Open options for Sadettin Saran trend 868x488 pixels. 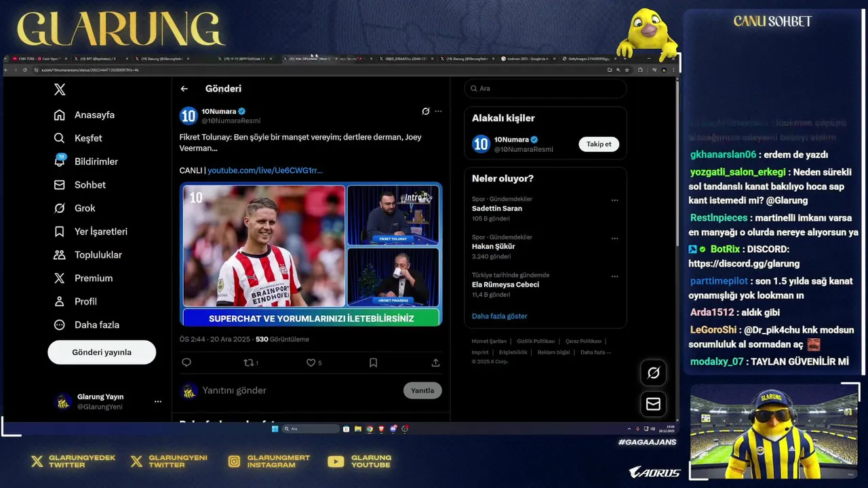tap(614, 201)
